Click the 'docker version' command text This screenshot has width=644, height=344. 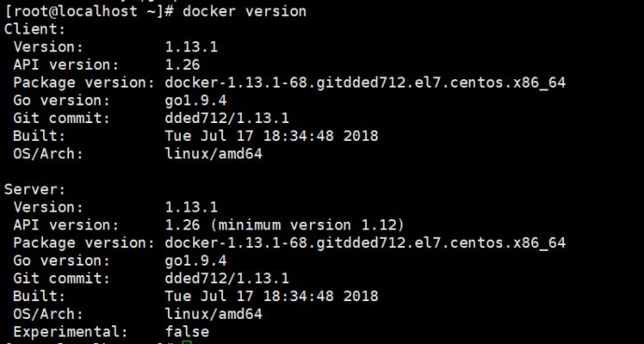[x=245, y=11]
